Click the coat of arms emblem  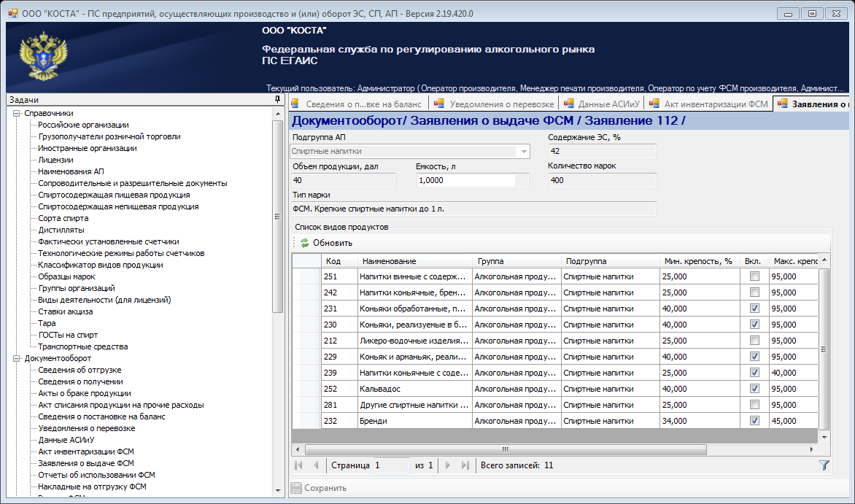[x=44, y=55]
